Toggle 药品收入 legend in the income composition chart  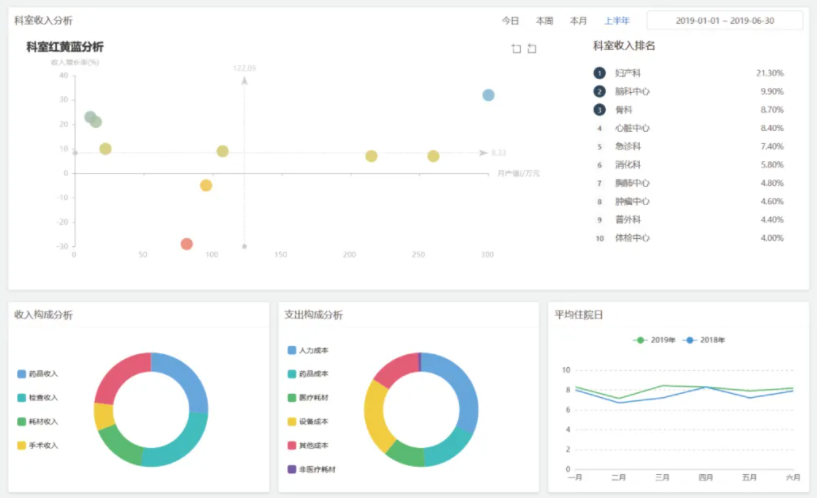tap(38, 374)
